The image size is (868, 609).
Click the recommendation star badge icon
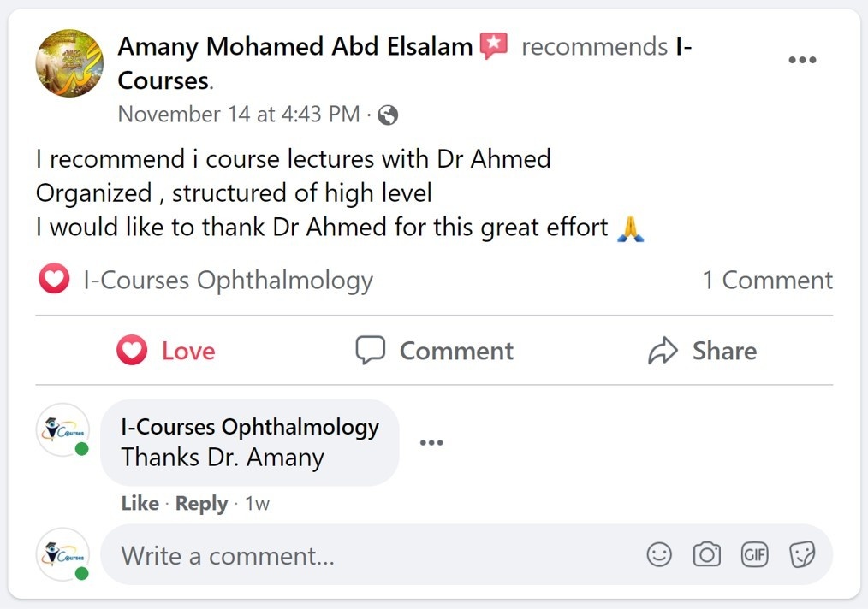[x=493, y=46]
